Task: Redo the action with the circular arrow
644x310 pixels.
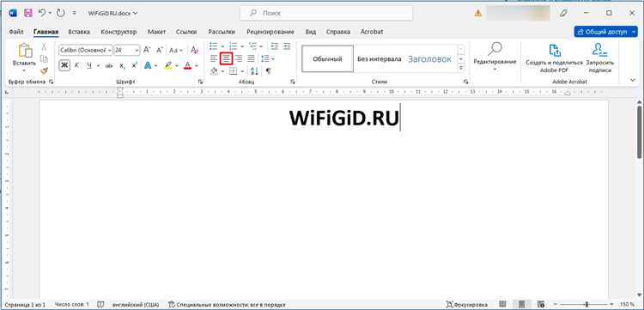Action: (x=61, y=13)
